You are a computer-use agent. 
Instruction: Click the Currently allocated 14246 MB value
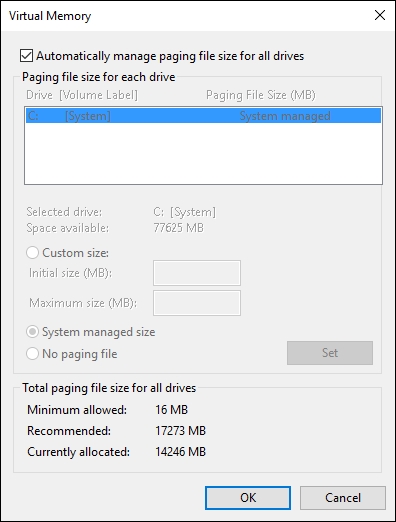(180, 452)
